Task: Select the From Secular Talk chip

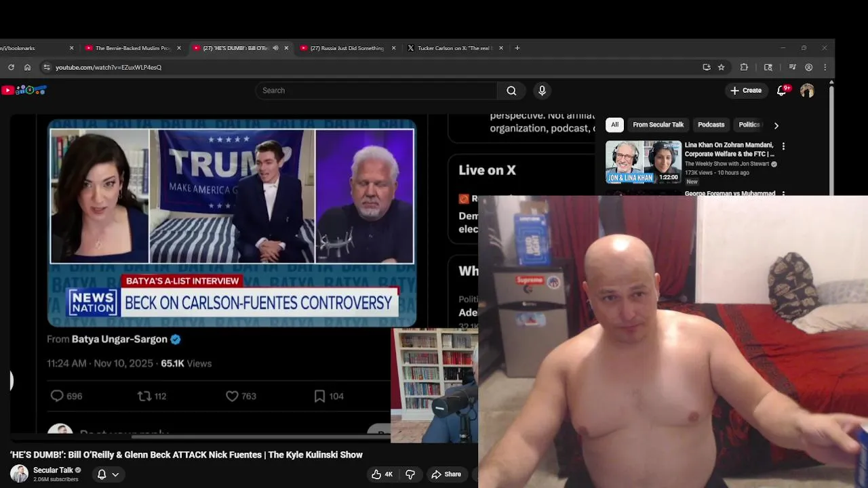Action: coord(658,125)
